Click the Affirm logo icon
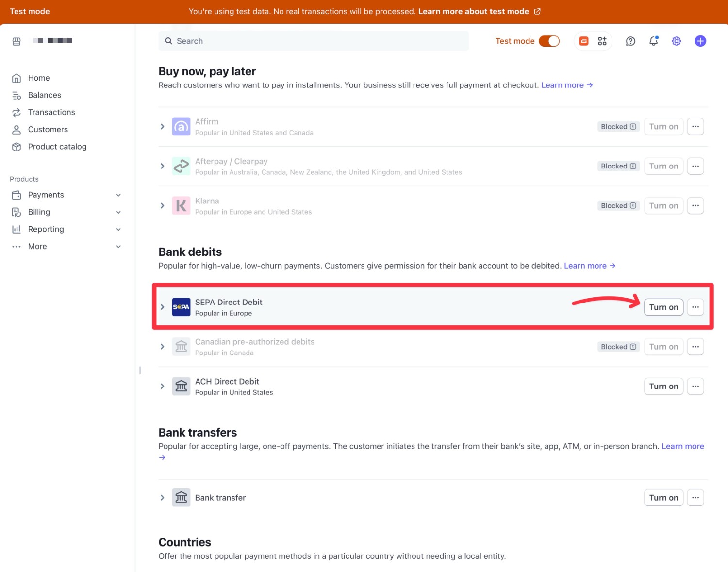This screenshot has width=728, height=572. click(x=181, y=127)
